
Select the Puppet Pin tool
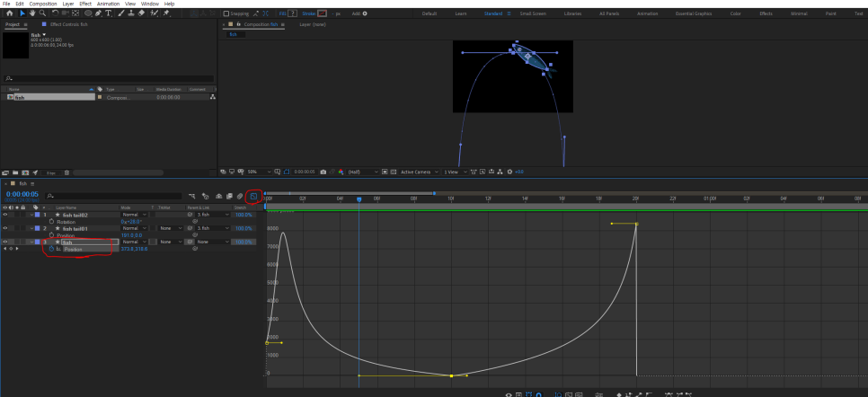165,13
